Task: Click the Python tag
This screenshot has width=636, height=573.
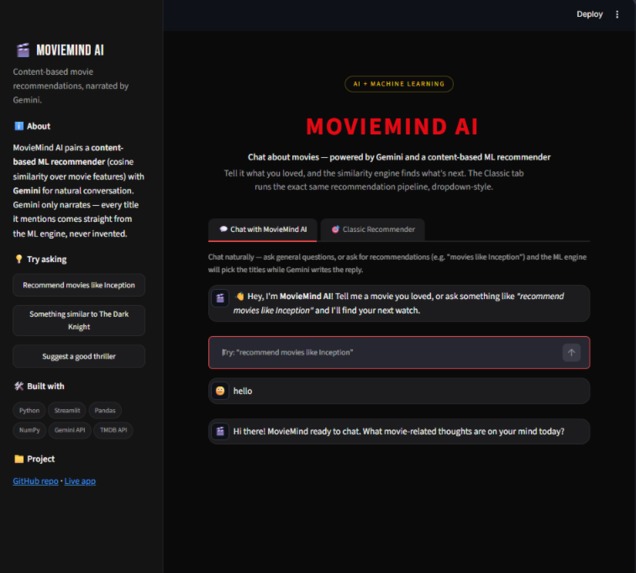Action: pos(29,410)
